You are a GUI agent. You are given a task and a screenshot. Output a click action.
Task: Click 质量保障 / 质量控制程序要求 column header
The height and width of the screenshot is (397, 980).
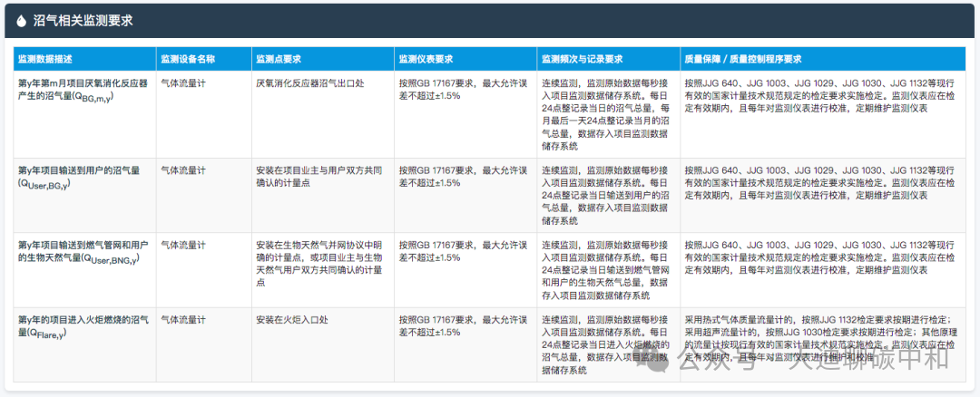(x=743, y=59)
